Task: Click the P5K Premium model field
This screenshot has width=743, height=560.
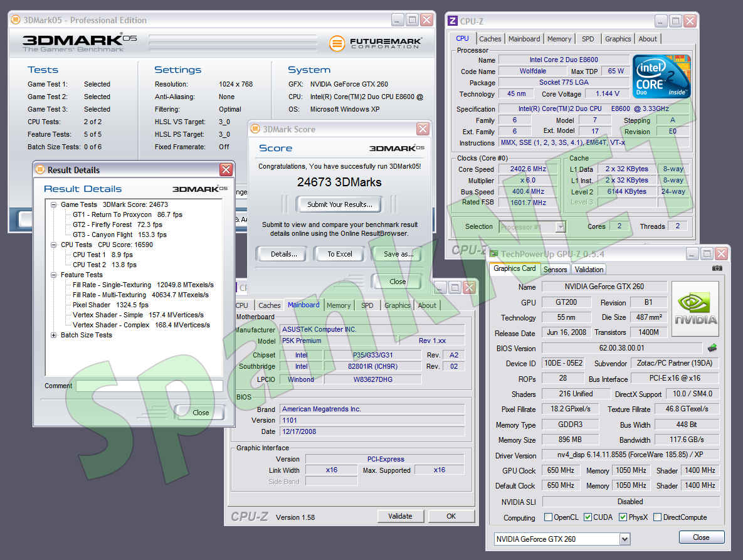Action: pos(339,341)
